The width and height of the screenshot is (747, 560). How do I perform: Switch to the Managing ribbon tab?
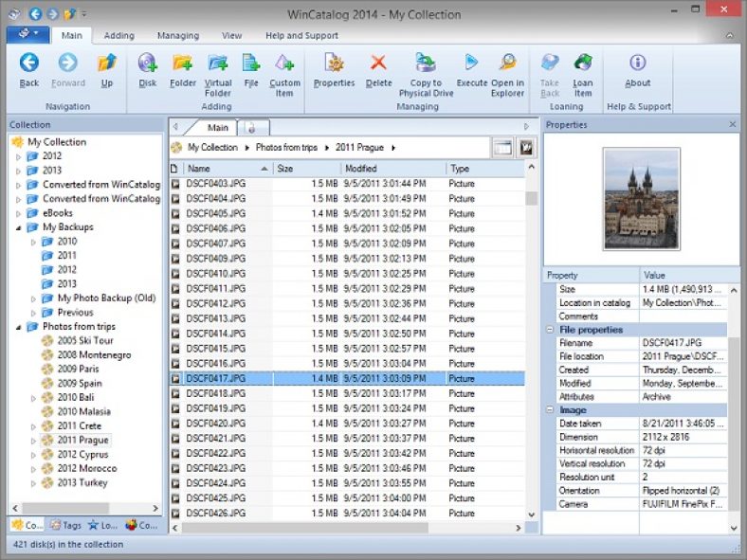[x=177, y=36]
